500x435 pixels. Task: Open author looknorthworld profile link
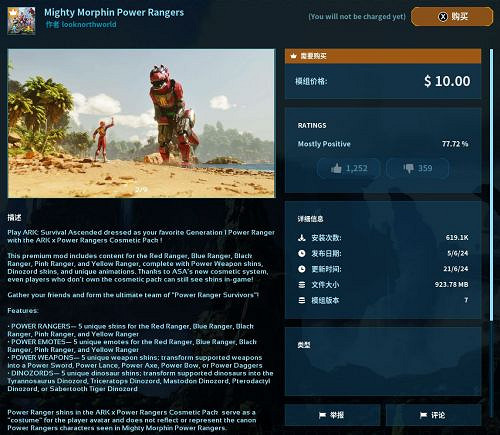[81, 24]
